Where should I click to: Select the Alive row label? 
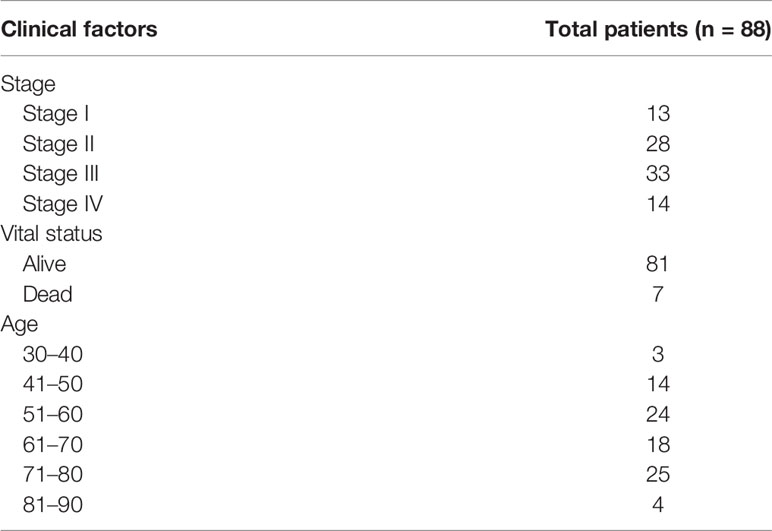click(44, 264)
